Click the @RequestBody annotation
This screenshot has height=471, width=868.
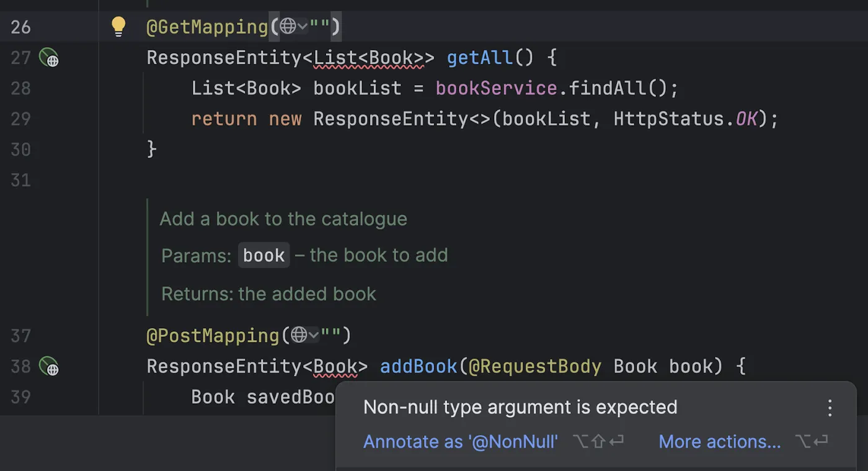click(x=534, y=367)
